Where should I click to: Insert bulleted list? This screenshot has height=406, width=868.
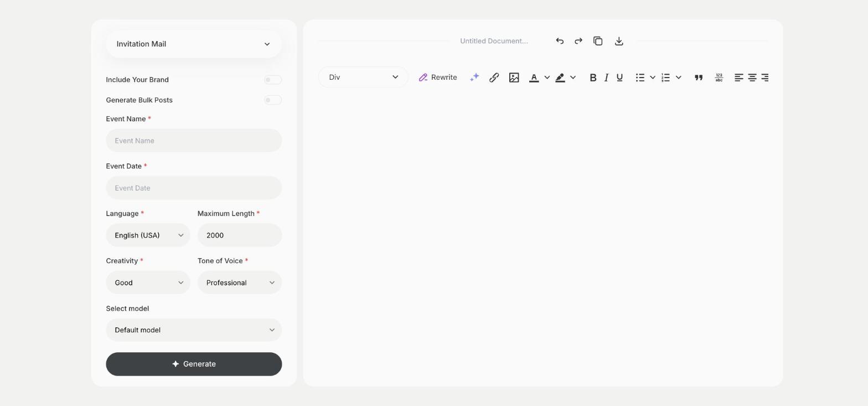pyautogui.click(x=640, y=78)
